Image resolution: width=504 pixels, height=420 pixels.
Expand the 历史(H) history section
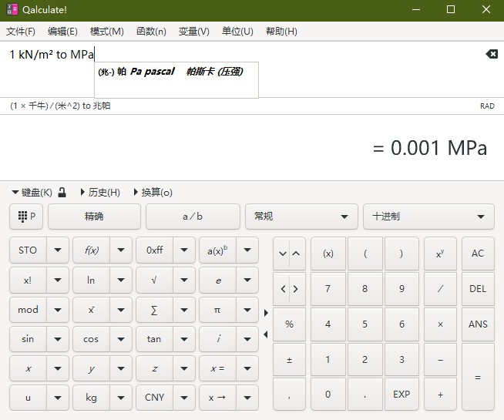click(x=100, y=193)
